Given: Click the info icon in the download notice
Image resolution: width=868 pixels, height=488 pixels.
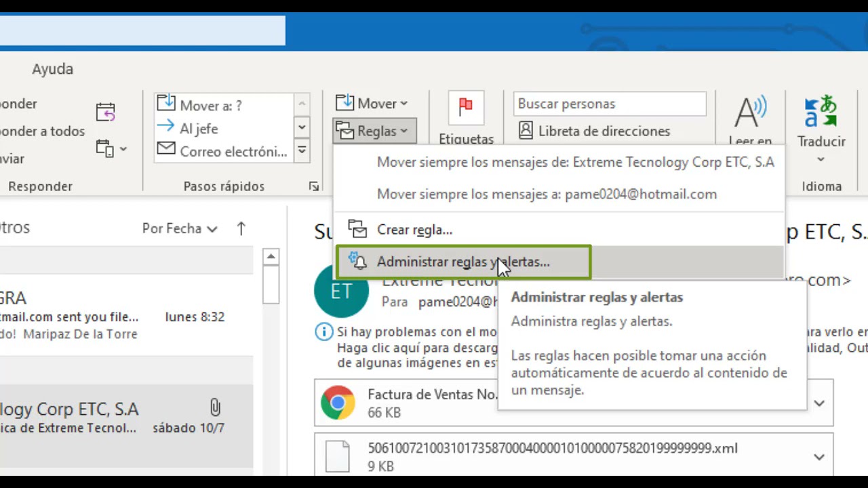Looking at the screenshot, I should 324,332.
